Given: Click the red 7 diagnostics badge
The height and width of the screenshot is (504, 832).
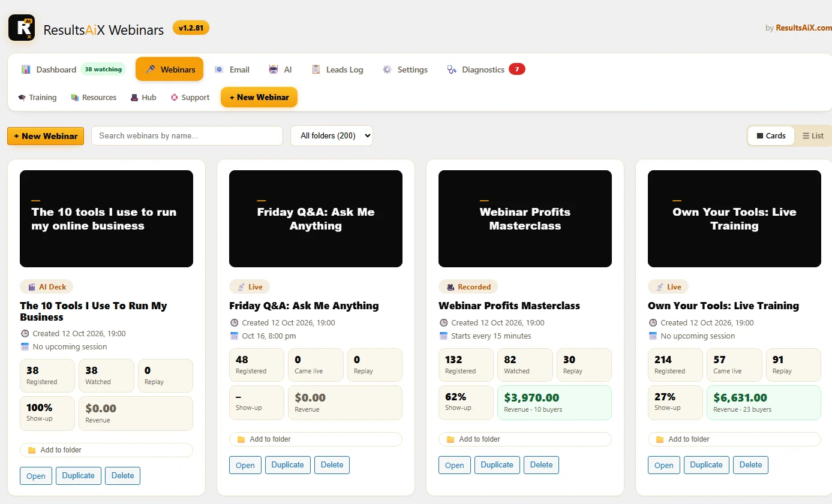Looking at the screenshot, I should point(517,69).
